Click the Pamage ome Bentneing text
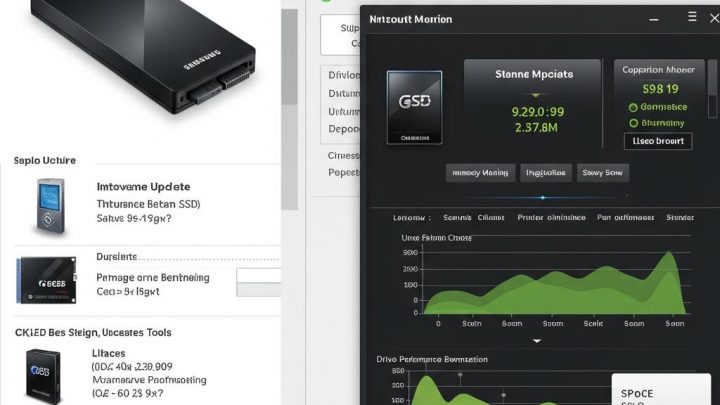Image resolution: width=720 pixels, height=405 pixels. [153, 277]
